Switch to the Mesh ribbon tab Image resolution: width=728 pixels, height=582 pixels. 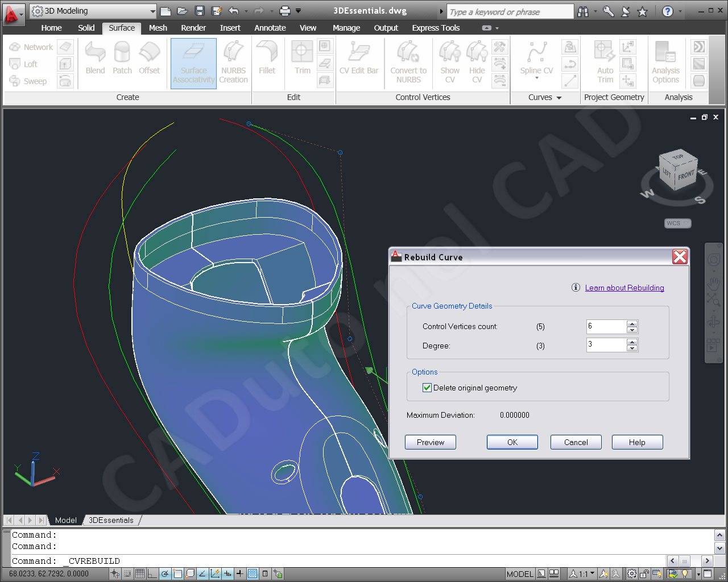[x=158, y=28]
